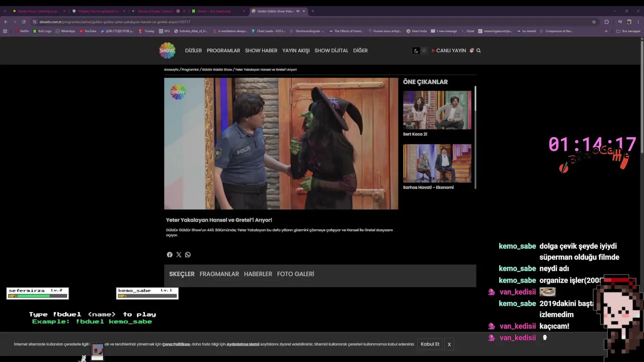
Task: Open the KFU bookmark
Action: [165, 31]
